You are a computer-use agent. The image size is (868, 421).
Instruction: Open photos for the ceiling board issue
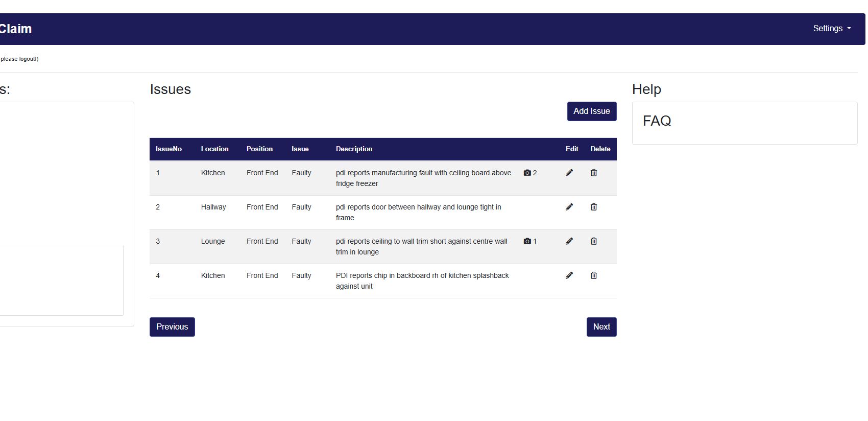point(530,173)
